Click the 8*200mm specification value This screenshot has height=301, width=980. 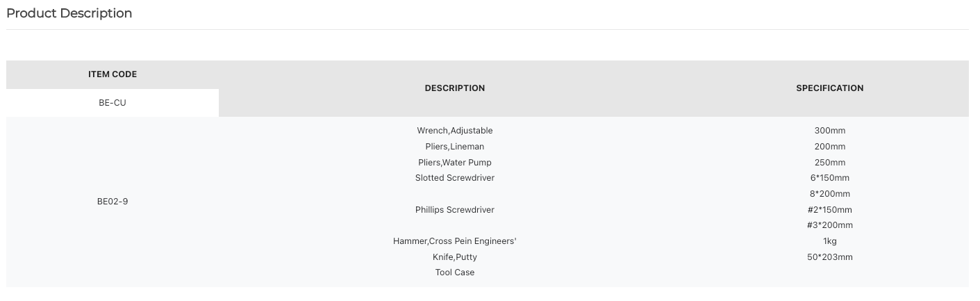coord(830,194)
